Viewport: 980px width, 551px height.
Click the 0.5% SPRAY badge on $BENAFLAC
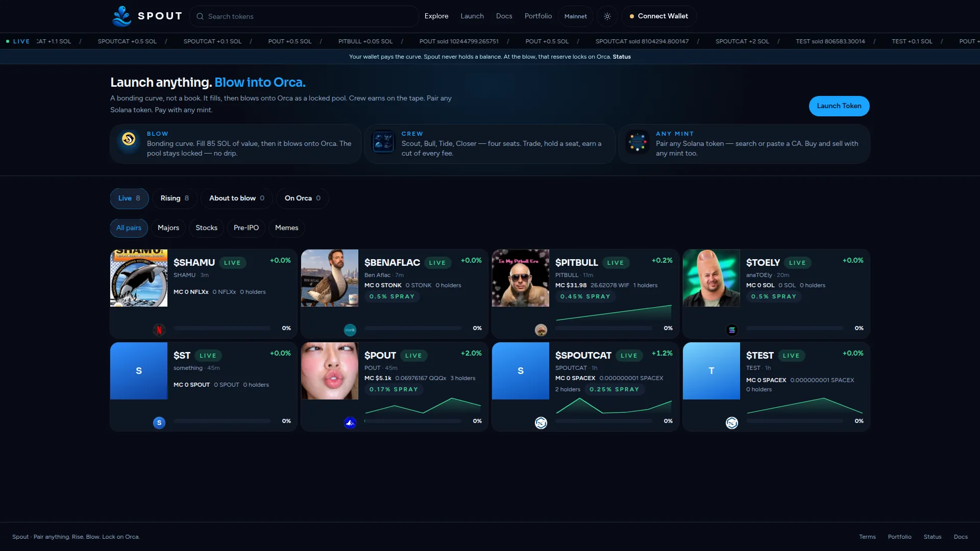coord(392,297)
